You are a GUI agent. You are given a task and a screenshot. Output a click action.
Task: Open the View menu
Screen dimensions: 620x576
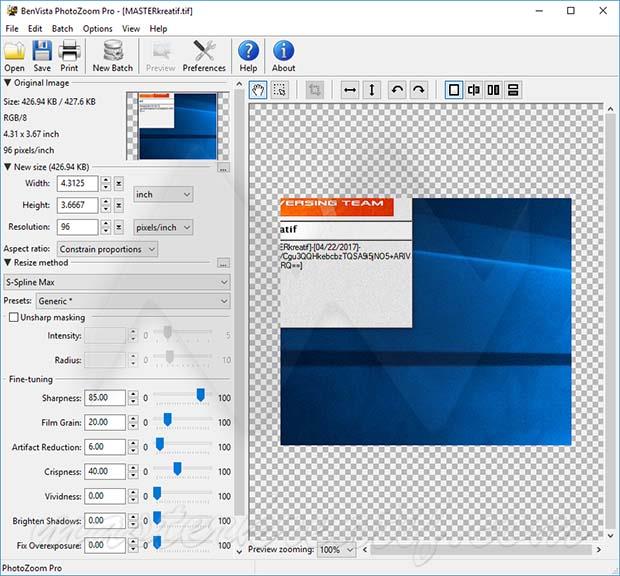pyautogui.click(x=130, y=29)
